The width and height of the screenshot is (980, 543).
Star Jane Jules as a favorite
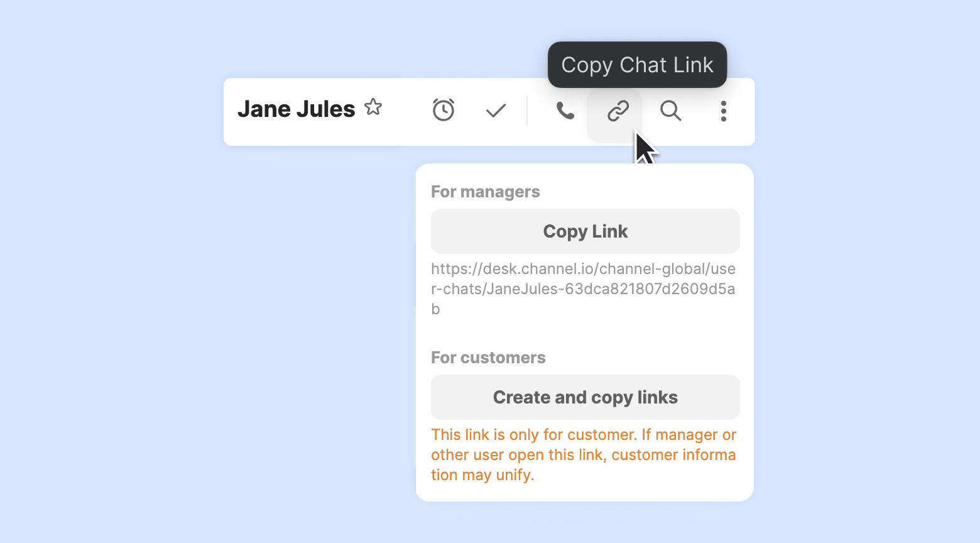coord(373,107)
